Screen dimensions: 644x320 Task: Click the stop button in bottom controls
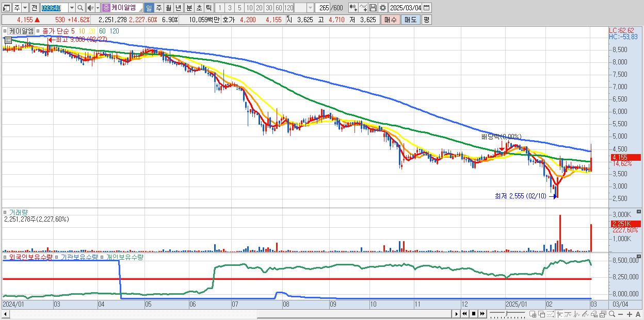tap(474, 314)
